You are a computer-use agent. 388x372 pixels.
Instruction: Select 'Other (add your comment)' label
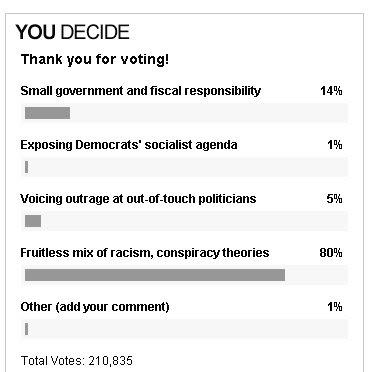pos(95,307)
